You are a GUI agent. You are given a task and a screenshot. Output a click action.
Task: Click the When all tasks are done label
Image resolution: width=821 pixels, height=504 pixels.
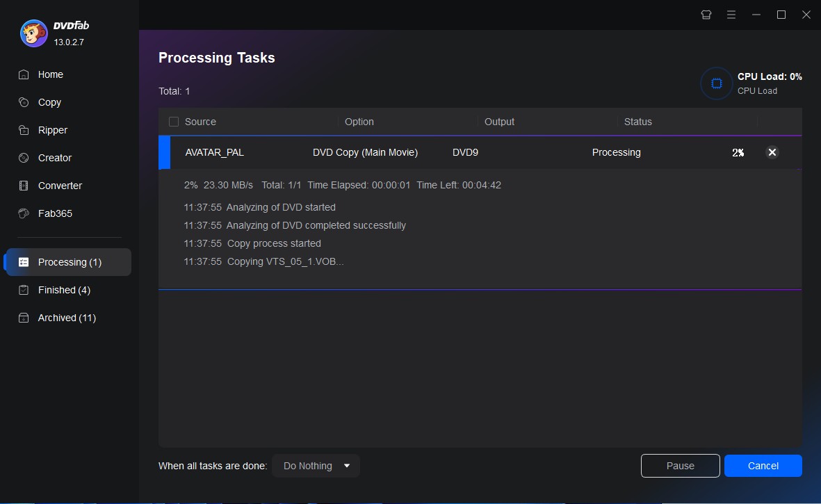tap(213, 466)
